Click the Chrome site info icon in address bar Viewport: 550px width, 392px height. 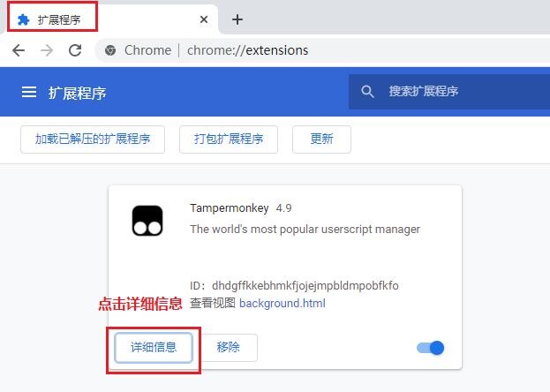[x=110, y=50]
